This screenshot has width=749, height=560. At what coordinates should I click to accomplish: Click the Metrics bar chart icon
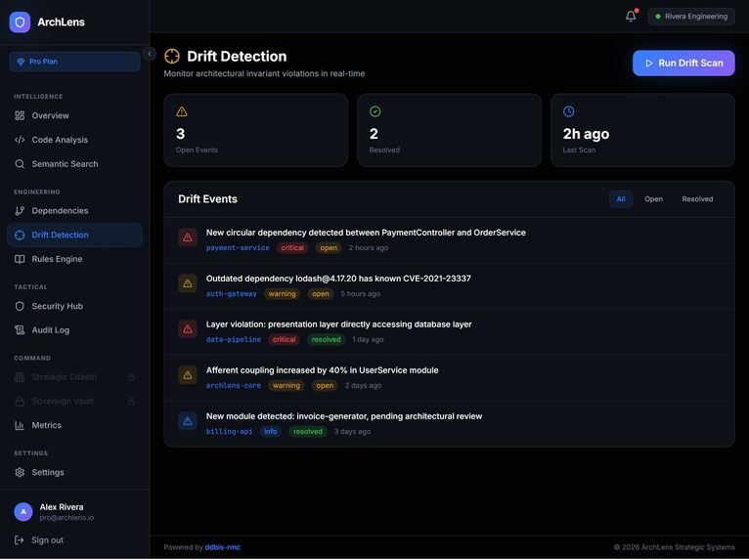pos(20,425)
